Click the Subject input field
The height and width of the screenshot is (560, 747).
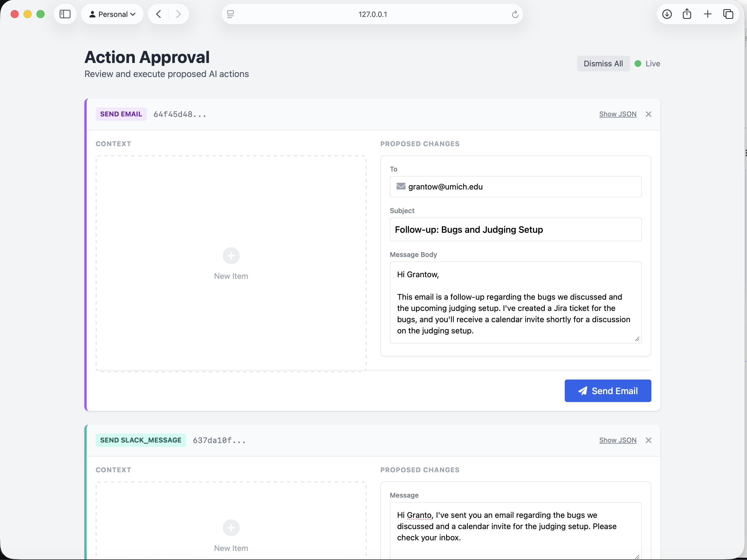click(x=515, y=229)
